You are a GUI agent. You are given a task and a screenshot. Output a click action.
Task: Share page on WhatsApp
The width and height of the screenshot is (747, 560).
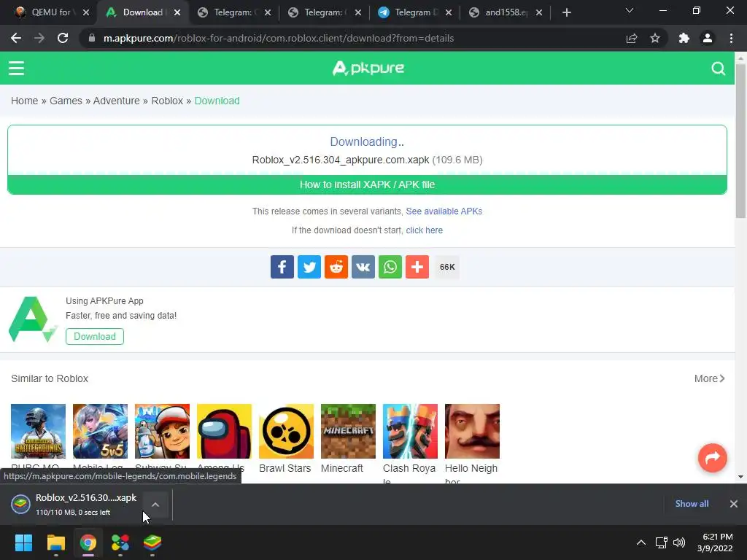390,267
